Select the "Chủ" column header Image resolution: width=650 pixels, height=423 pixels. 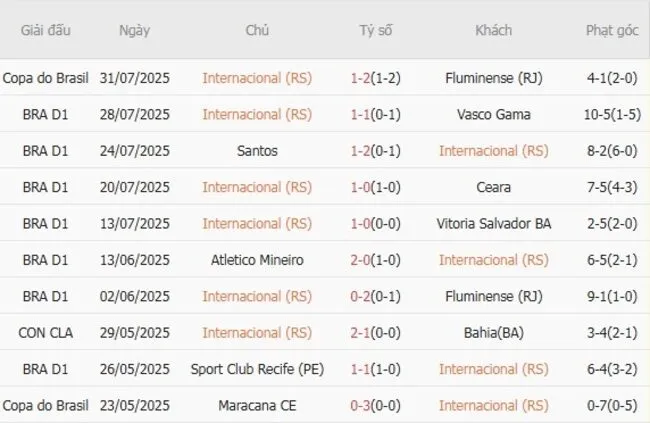point(257,30)
